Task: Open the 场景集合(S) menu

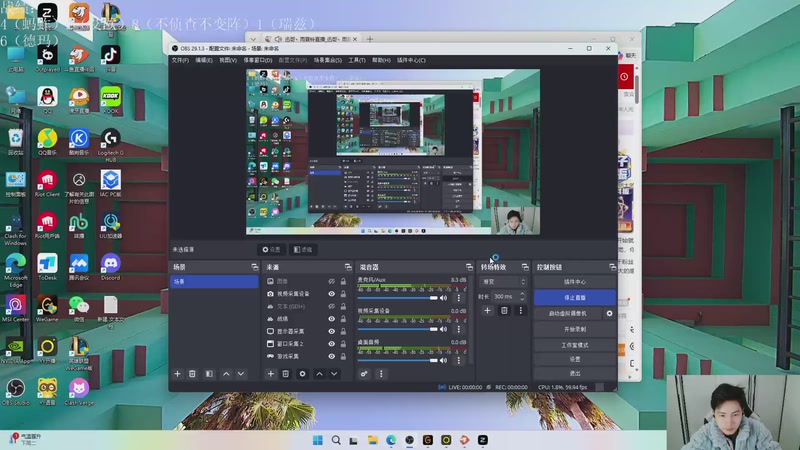Action: pyautogui.click(x=328, y=60)
